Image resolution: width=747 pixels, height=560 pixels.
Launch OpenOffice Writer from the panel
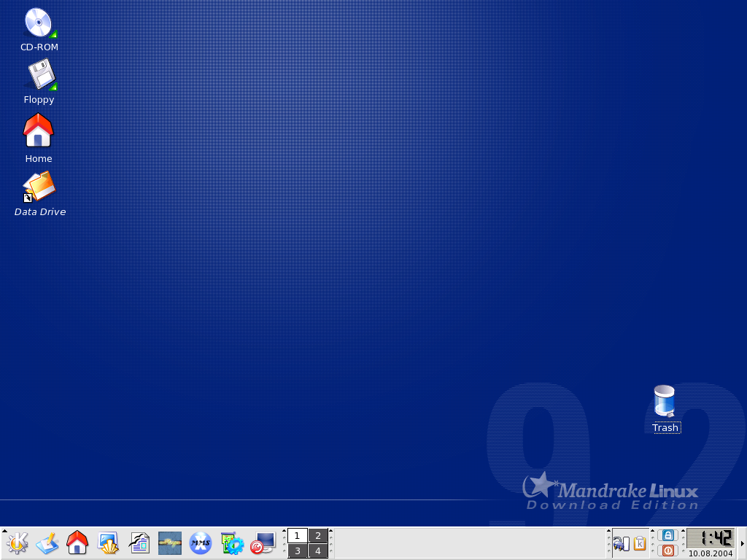click(x=139, y=542)
